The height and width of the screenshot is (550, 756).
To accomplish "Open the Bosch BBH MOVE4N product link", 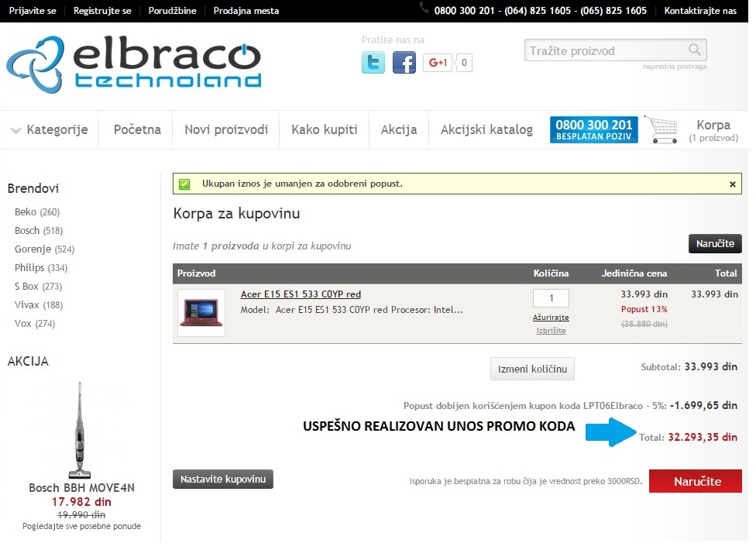I will 81,488.
